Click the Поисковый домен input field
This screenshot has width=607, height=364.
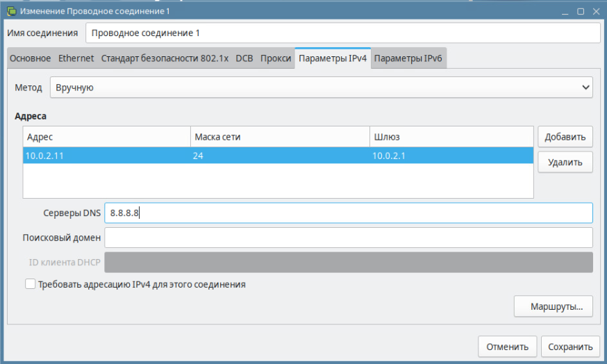click(x=349, y=238)
